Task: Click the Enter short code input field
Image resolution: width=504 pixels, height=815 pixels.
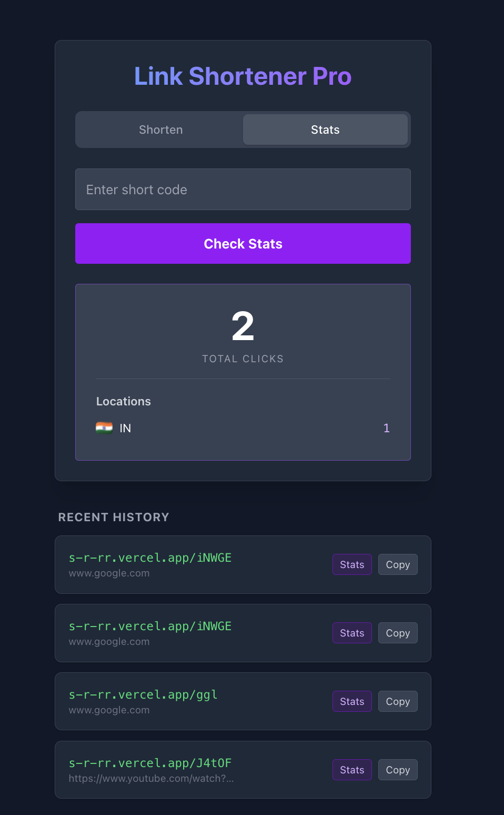Action: pyautogui.click(x=243, y=190)
